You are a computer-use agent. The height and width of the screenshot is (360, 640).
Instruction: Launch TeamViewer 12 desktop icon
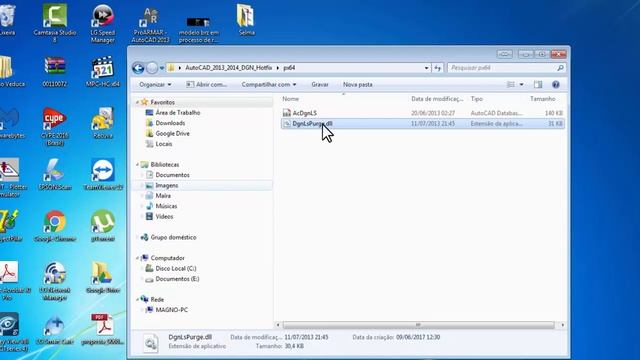click(x=103, y=175)
